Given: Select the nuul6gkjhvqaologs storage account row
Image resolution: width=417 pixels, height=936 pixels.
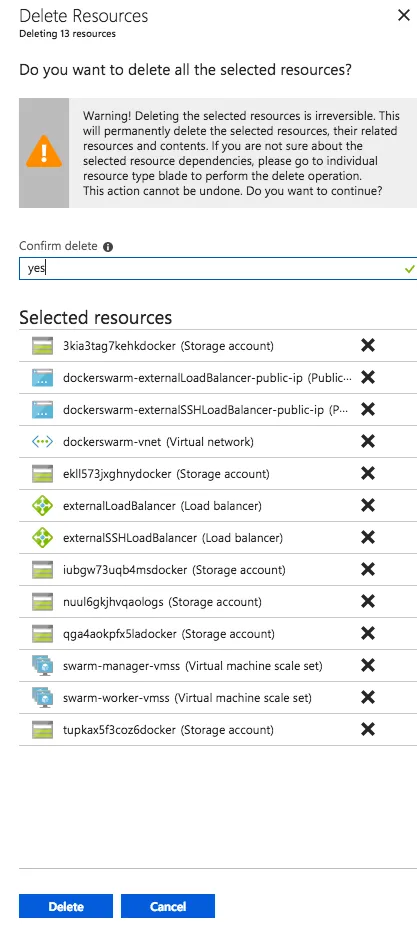Looking at the screenshot, I should coord(218,602).
